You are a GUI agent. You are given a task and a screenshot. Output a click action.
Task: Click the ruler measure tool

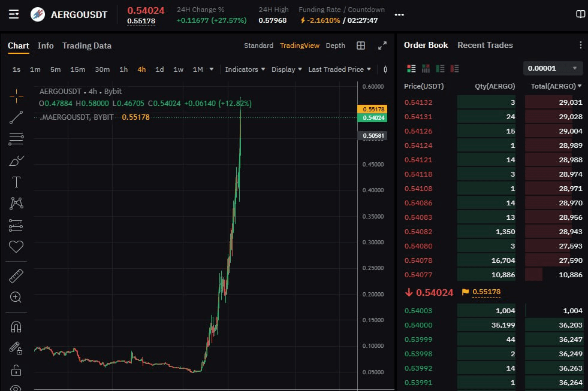pyautogui.click(x=16, y=275)
